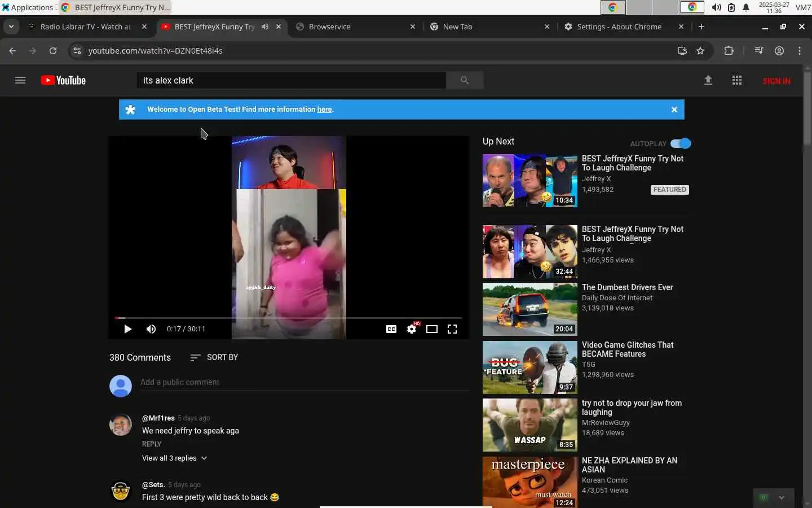The height and width of the screenshot is (508, 812).
Task: Open a new browser tab with plus
Action: (701, 27)
